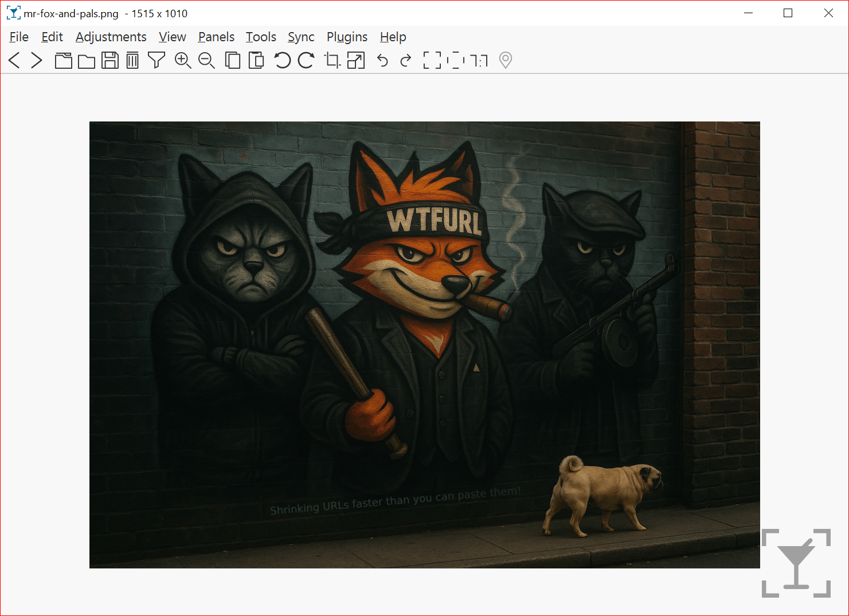Viewport: 849px width, 616px height.
Task: Open the Plugins menu
Action: click(x=347, y=37)
